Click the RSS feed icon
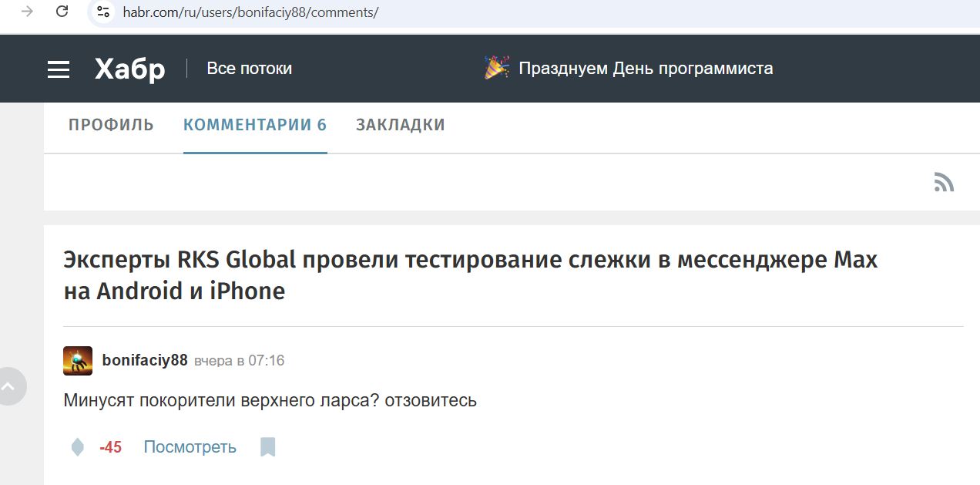The width and height of the screenshot is (980, 485). click(944, 182)
